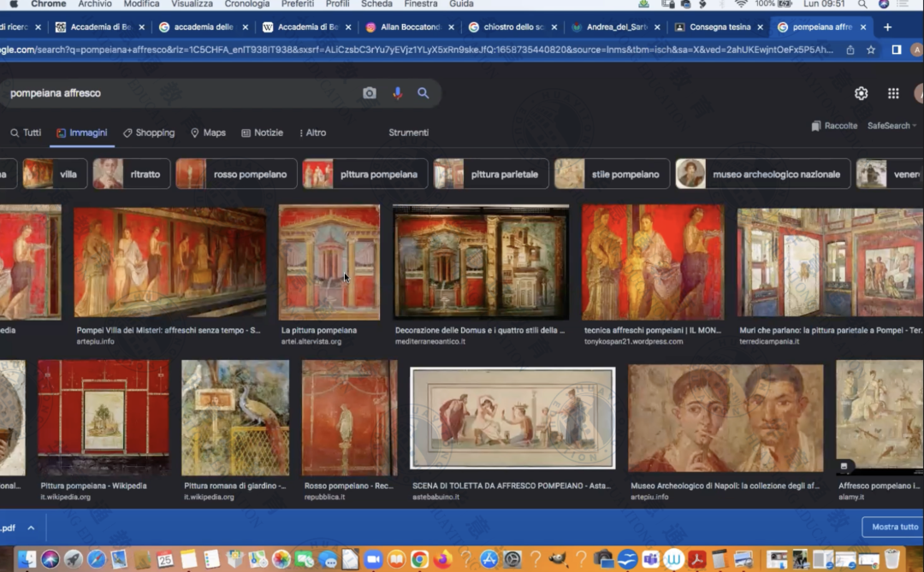Launch Firefox from the Dock
The image size is (924, 572).
442,558
